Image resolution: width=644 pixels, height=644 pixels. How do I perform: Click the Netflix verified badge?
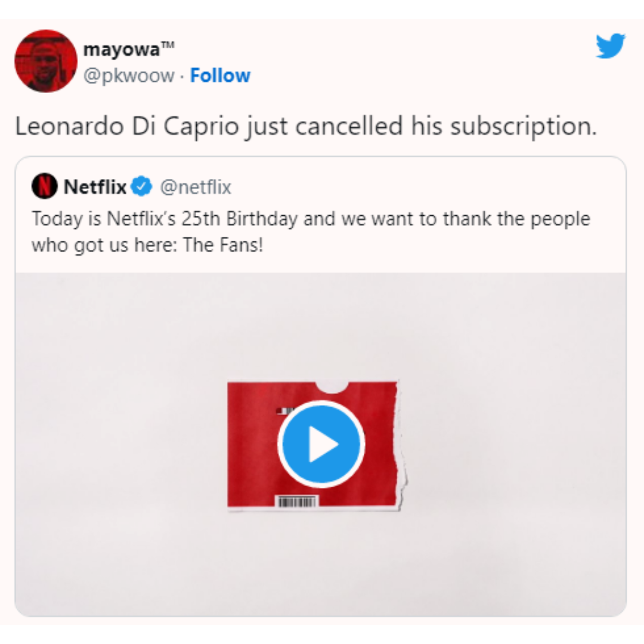point(141,187)
